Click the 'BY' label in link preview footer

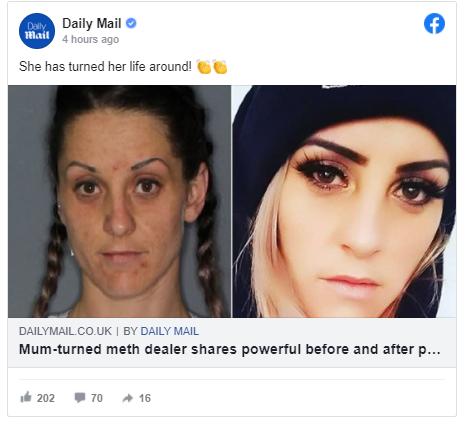tap(130, 331)
